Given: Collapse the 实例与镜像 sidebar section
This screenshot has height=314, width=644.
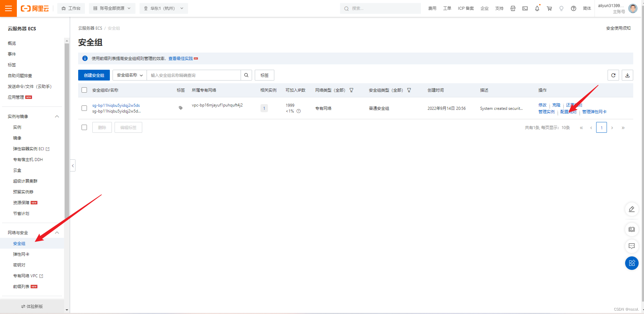Looking at the screenshot, I should pos(57,116).
